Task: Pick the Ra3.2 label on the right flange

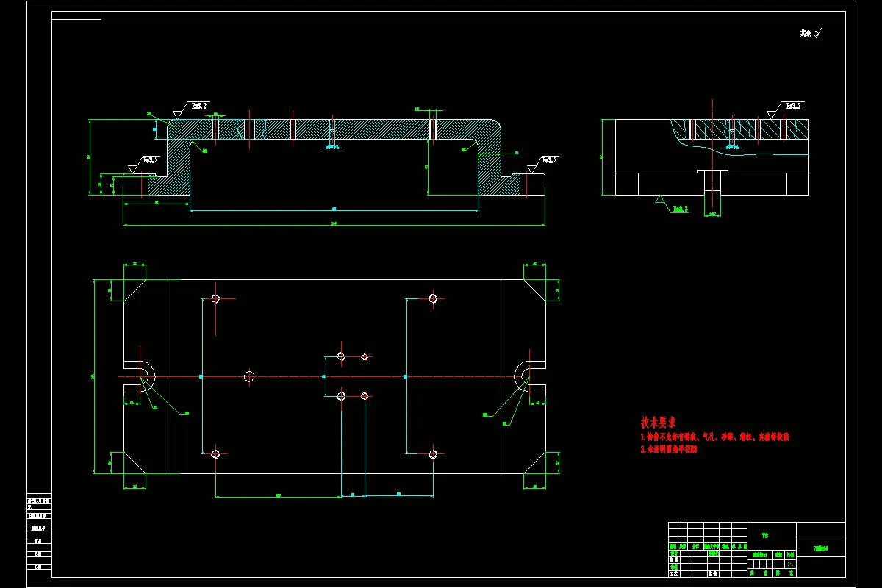Action: pyautogui.click(x=550, y=159)
